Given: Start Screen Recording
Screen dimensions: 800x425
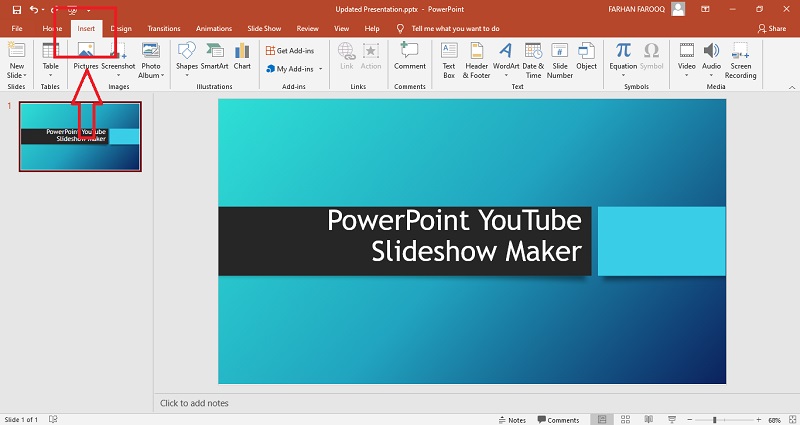Looking at the screenshot, I should (740, 60).
